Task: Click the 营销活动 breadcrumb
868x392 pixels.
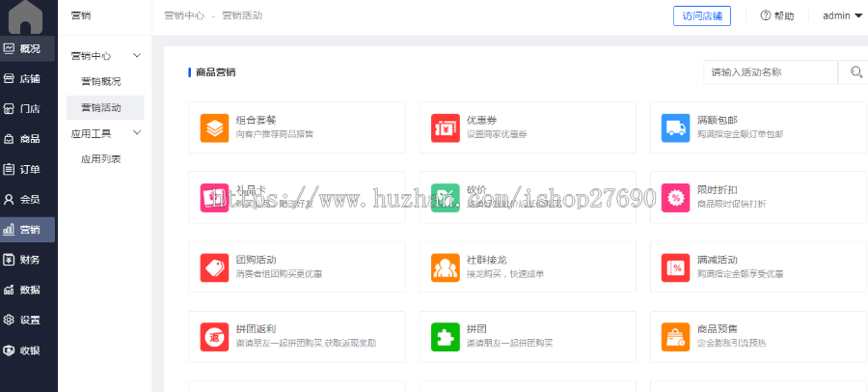Action: coord(242,15)
